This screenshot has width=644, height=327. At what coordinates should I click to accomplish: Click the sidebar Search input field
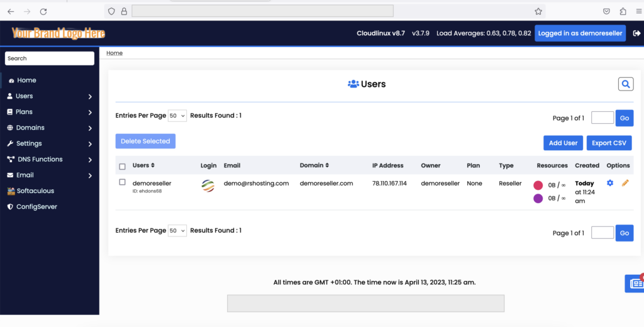pos(50,58)
